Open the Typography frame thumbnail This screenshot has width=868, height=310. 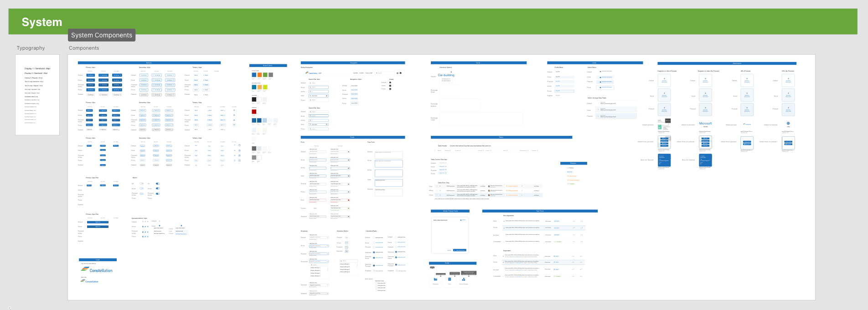coord(37,95)
